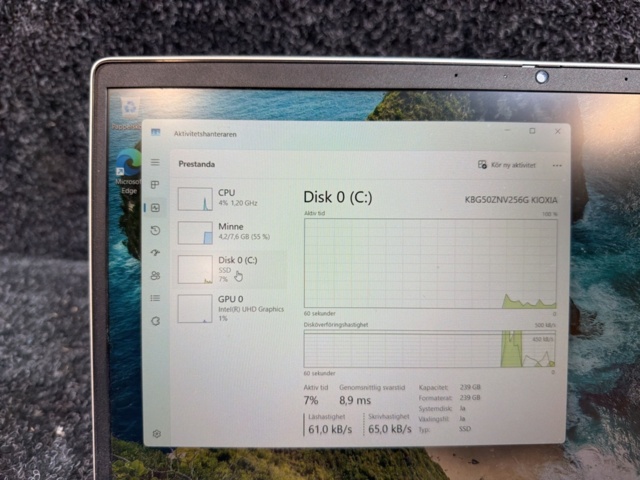Select the GPU 0 performance entry
This screenshot has width=640, height=480.
(x=231, y=309)
